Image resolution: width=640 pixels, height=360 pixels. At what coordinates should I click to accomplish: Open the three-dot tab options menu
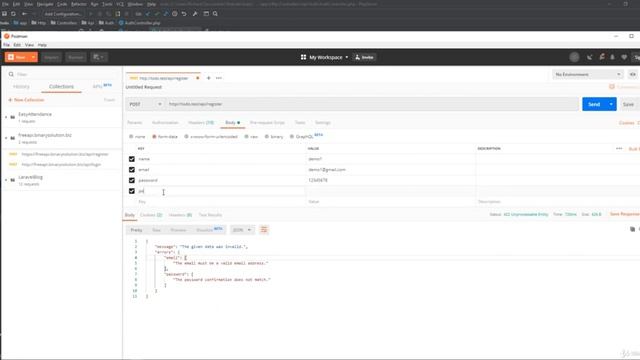219,78
